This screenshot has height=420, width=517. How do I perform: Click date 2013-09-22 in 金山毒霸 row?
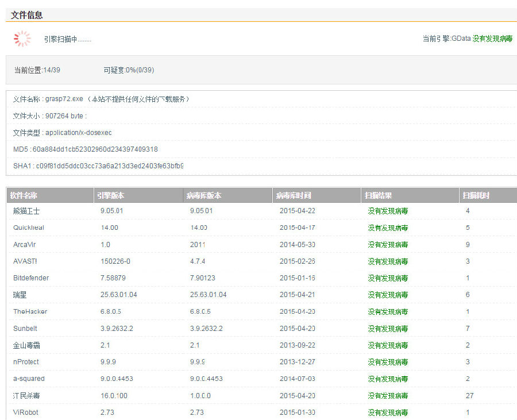point(298,345)
